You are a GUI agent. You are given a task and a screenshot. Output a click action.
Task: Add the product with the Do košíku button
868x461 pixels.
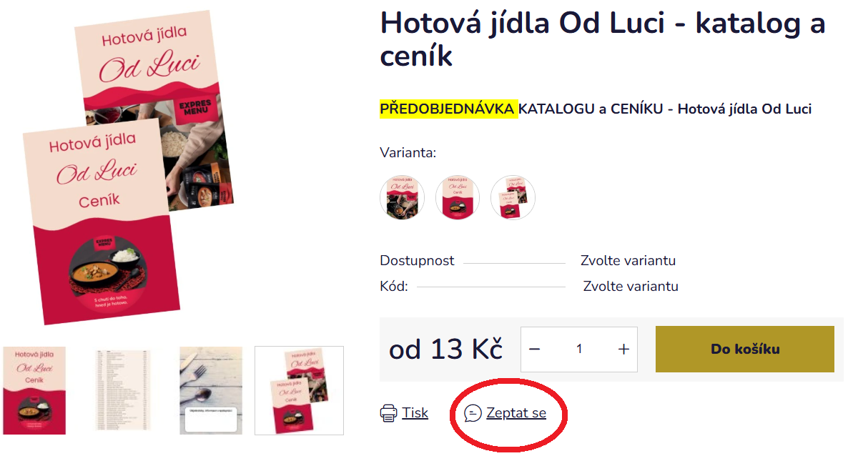[745, 349]
